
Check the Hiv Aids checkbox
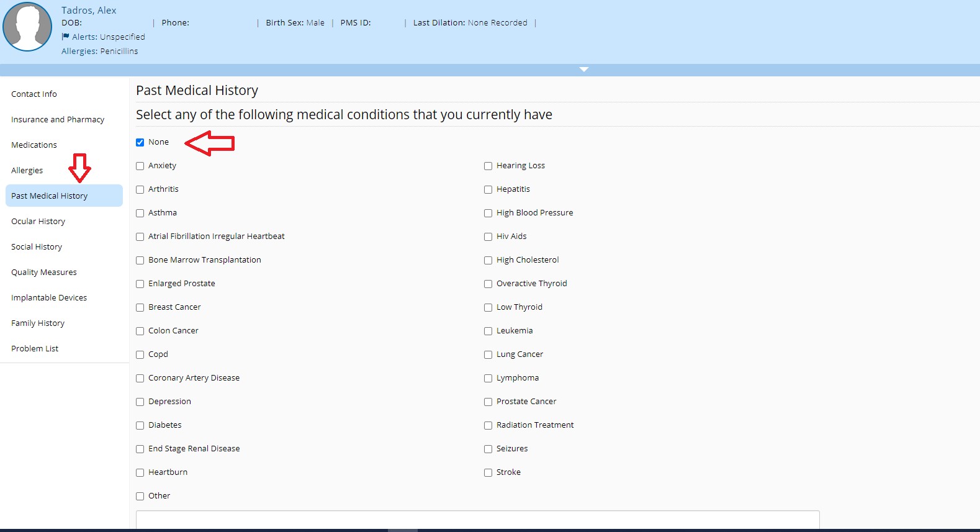488,237
